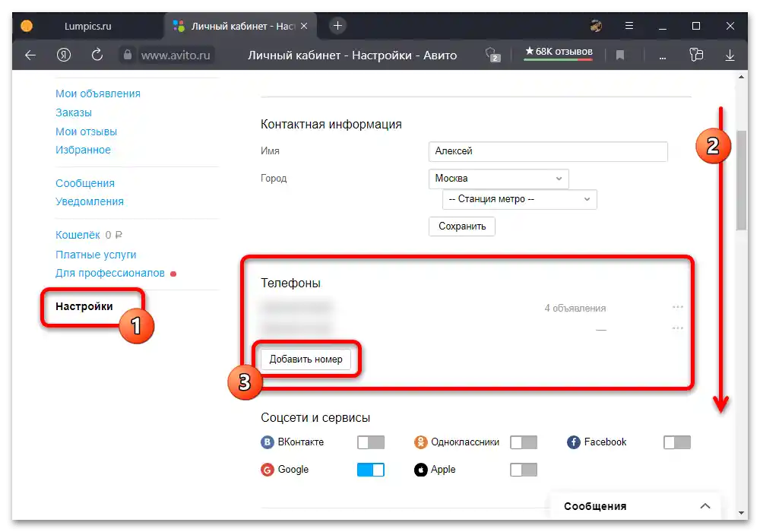Expand the Станция метро dropdown

519,199
